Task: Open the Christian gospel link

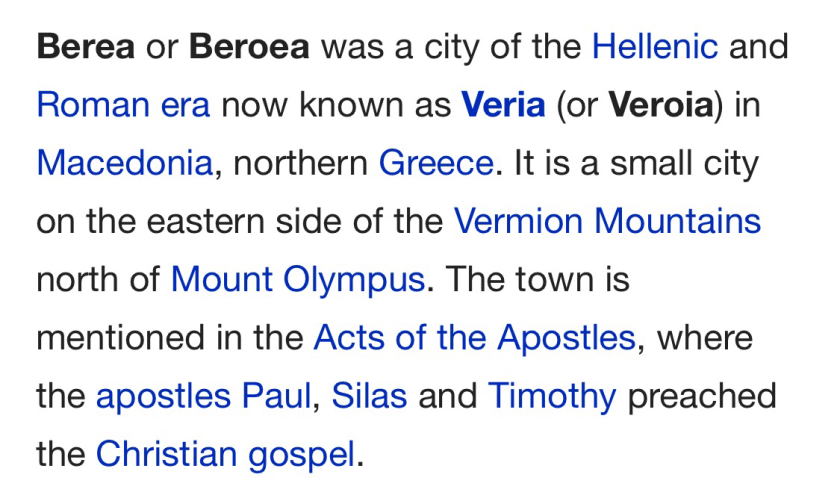Action: [x=225, y=455]
